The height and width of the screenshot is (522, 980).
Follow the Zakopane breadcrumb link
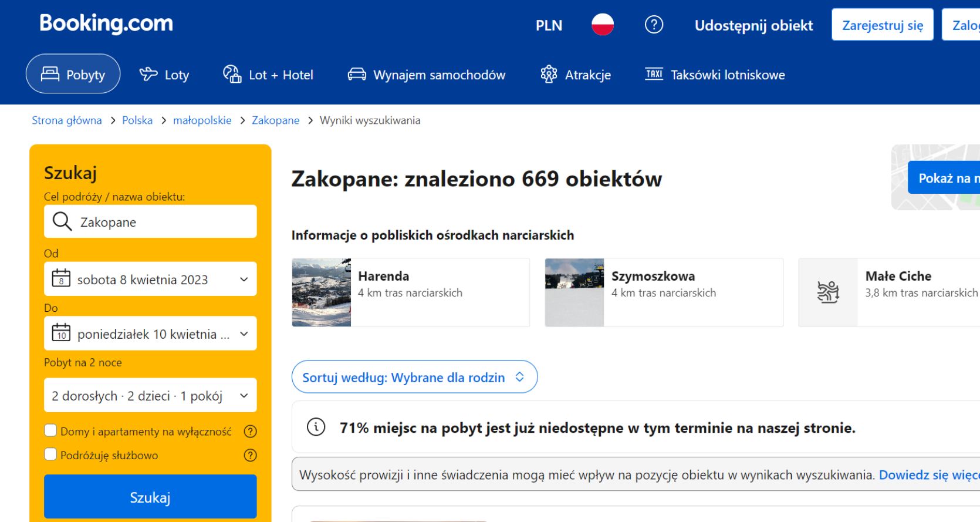point(276,120)
